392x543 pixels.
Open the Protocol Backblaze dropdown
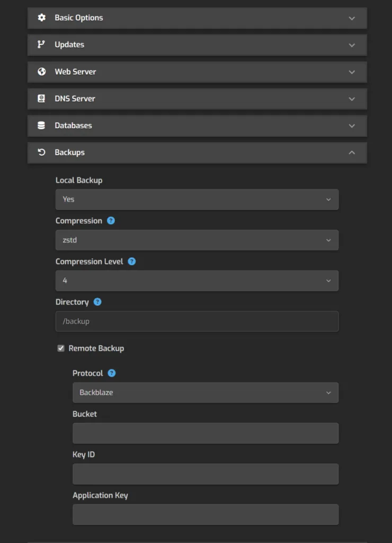(206, 393)
